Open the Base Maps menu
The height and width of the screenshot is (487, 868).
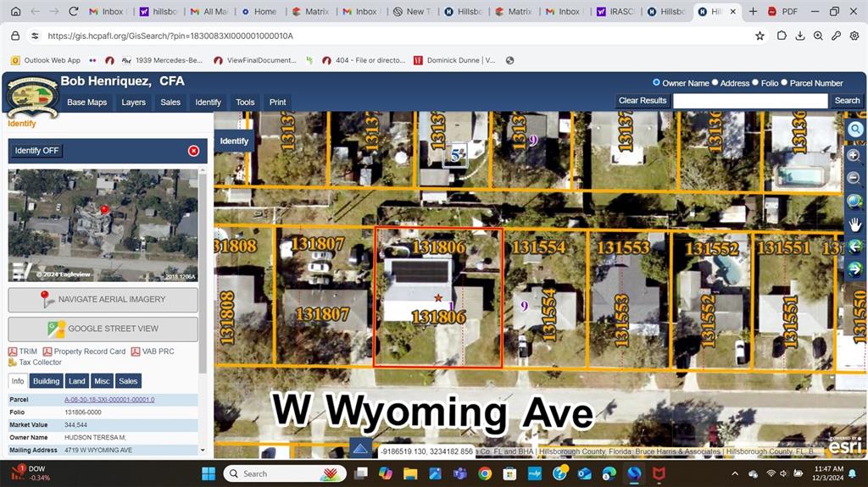87,102
